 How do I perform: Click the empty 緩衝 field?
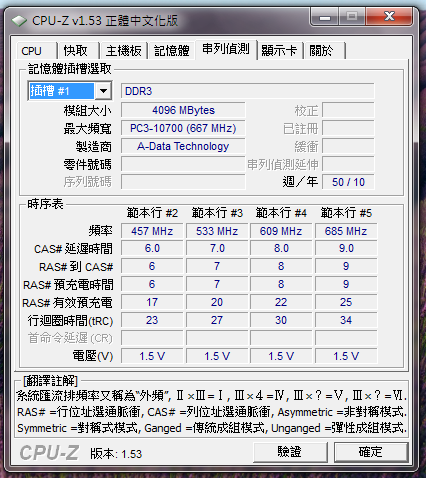click(x=348, y=146)
